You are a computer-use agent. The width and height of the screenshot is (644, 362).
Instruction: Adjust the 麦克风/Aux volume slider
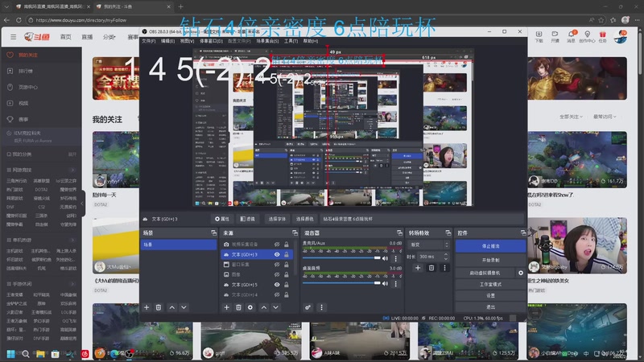coord(341,258)
